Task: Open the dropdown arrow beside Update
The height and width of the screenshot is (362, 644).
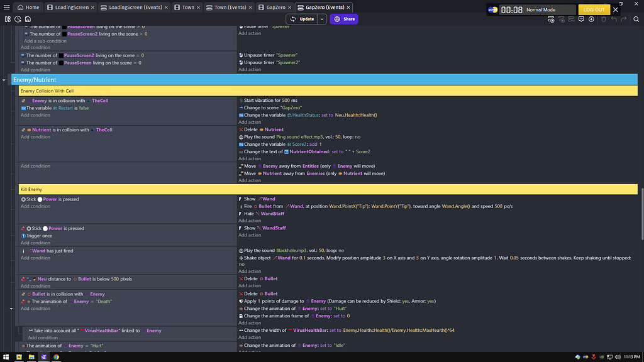Action: (x=321, y=19)
